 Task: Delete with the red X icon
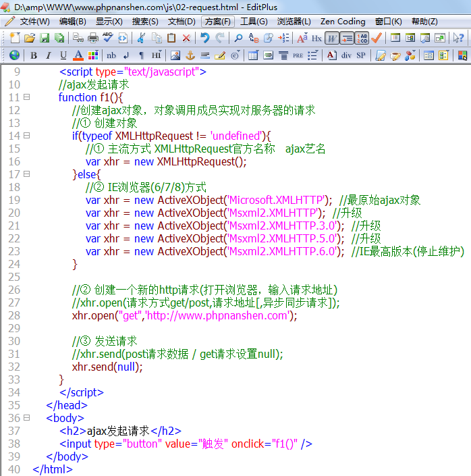[x=186, y=38]
